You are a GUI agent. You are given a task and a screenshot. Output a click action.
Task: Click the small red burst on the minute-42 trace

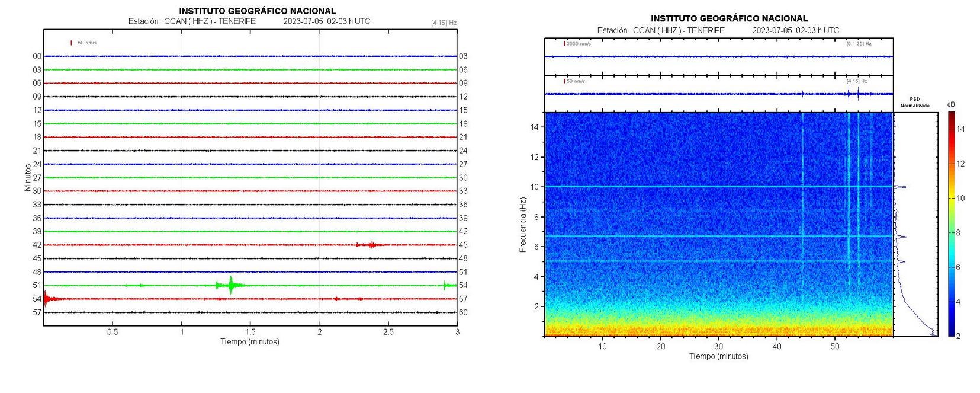[371, 244]
